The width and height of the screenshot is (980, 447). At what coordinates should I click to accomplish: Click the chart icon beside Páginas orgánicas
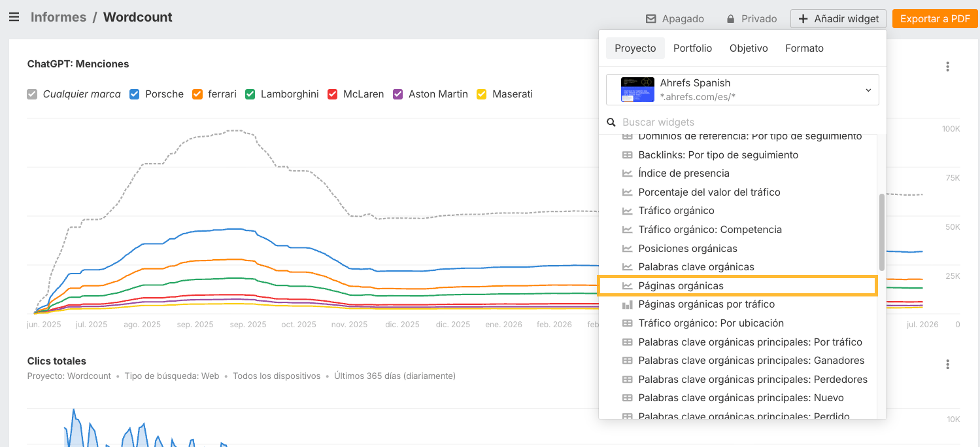pos(627,286)
